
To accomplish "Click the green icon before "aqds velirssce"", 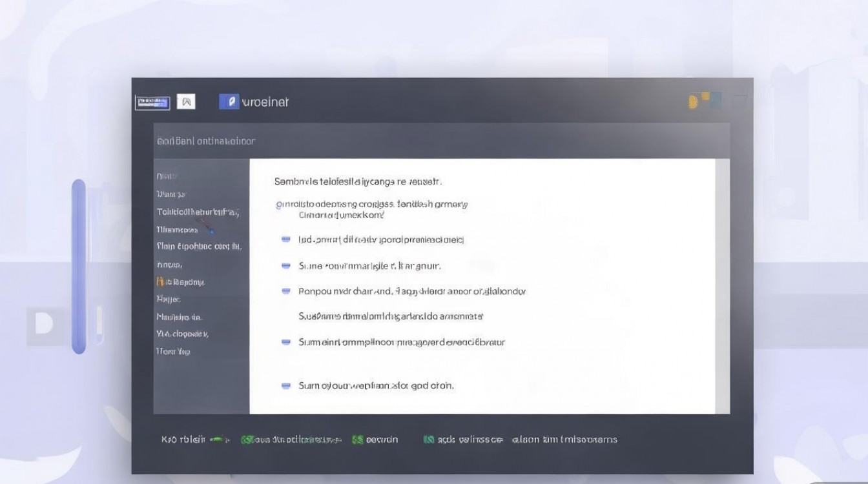I will point(428,439).
